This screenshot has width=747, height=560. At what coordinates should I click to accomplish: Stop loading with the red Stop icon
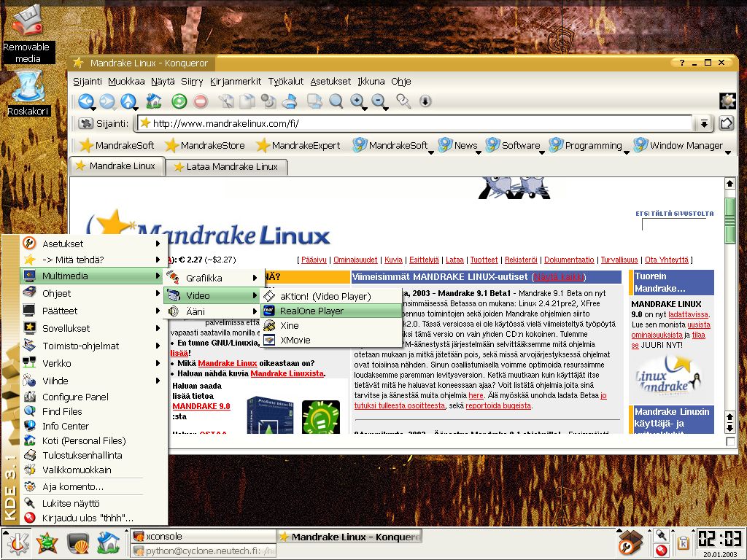(x=201, y=101)
